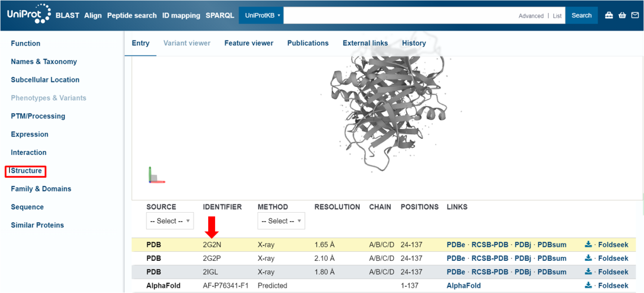Viewport: 644px width, 293px height.
Task: Jump to Names & Taxonomy section
Action: [x=44, y=62]
